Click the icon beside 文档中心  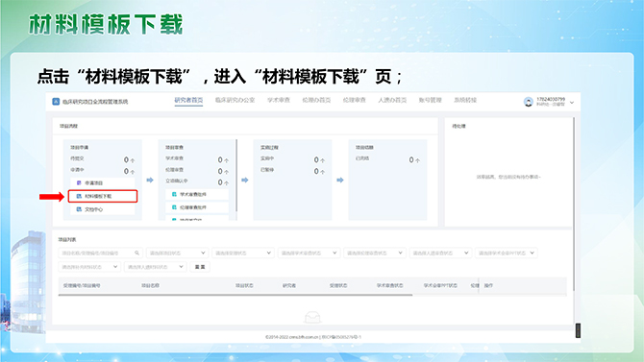79,209
